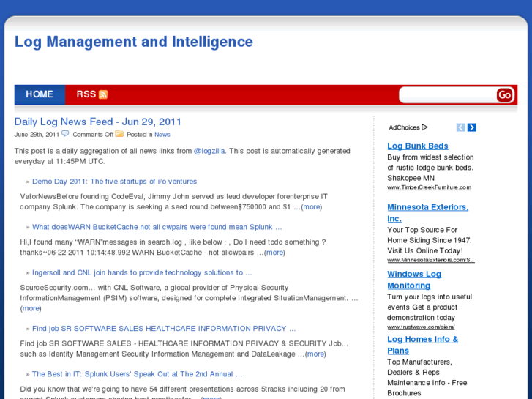Open www.TimberCreekFurniture.com ad URL
532x399 pixels.
point(430,187)
